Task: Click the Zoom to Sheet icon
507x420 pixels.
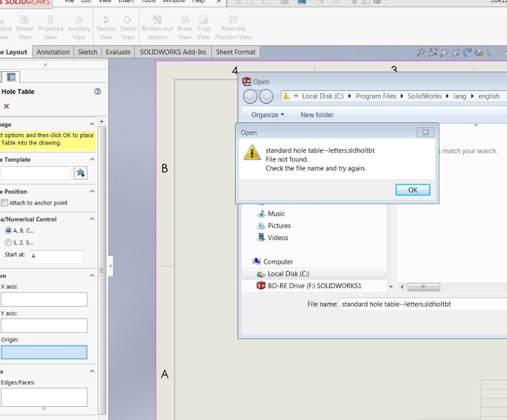Action: click(433, 52)
